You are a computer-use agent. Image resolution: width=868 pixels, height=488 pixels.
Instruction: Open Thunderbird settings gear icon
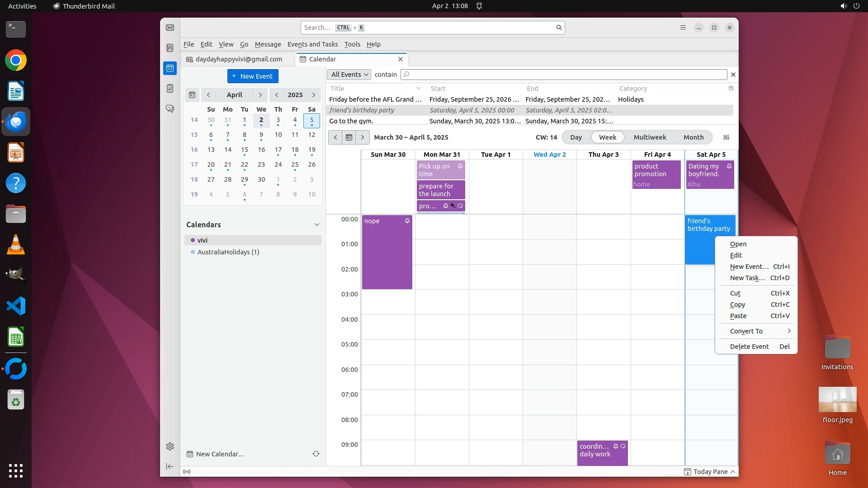170,446
